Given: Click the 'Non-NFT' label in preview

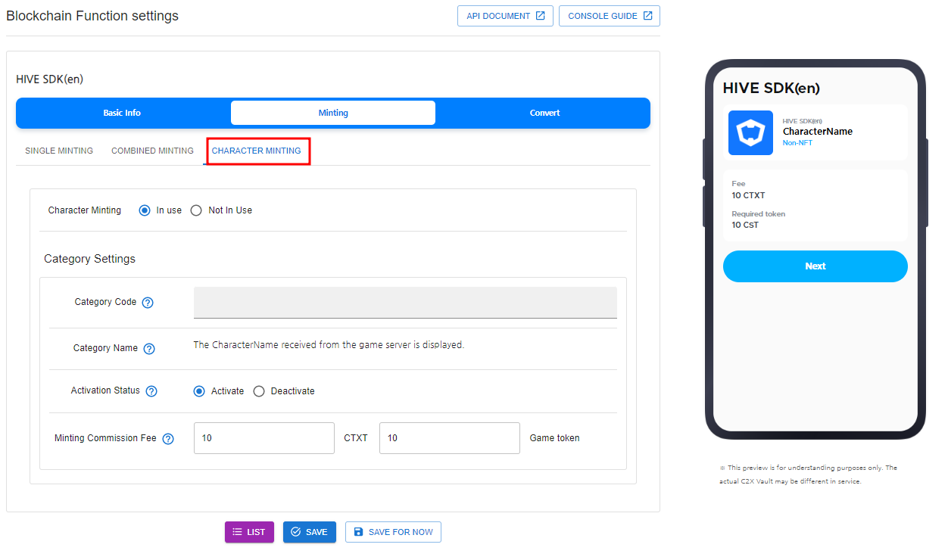Looking at the screenshot, I should (x=797, y=143).
